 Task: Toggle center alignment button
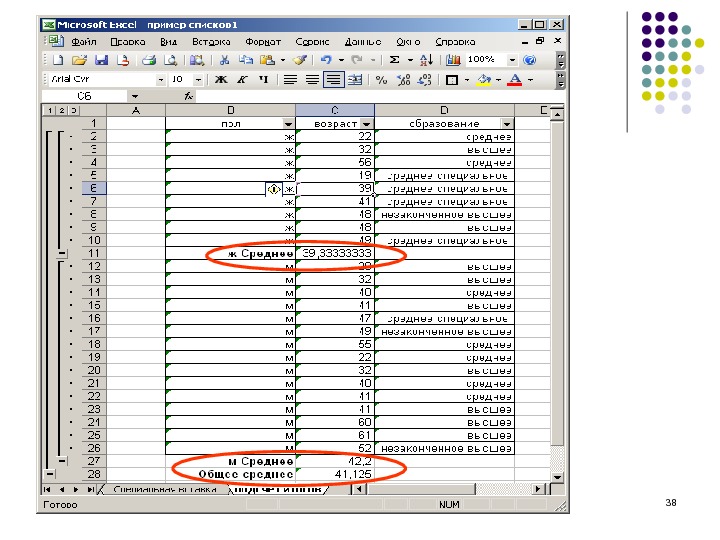[x=312, y=79]
